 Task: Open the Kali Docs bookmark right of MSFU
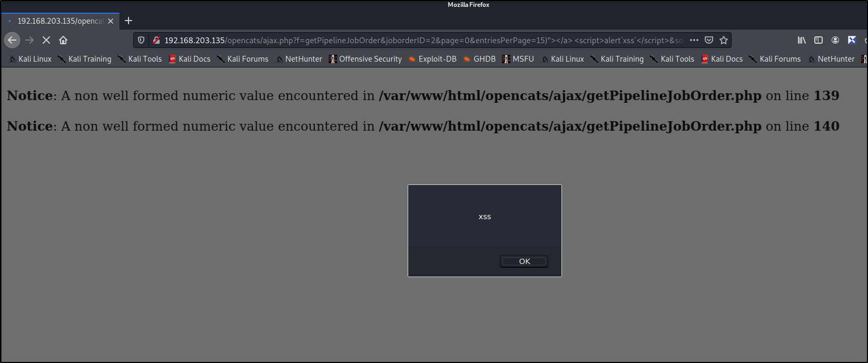coord(722,59)
